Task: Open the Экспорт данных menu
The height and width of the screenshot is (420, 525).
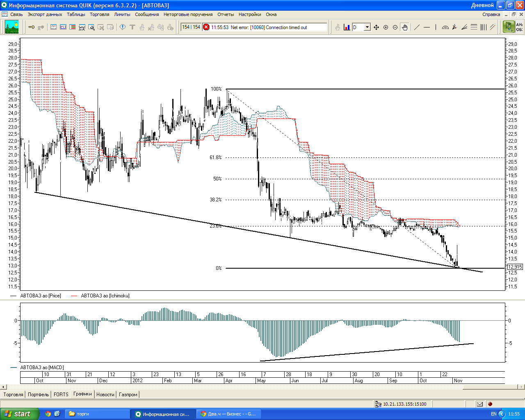Action: (x=45, y=14)
